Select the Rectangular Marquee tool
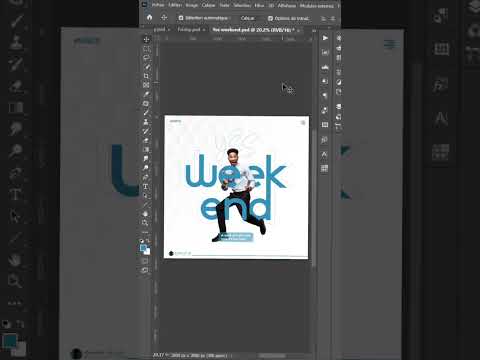Viewport: 480px width, 360px height. [x=146, y=49]
